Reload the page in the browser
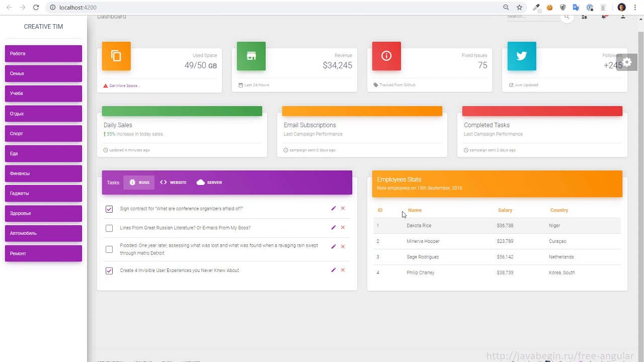 coord(36,8)
